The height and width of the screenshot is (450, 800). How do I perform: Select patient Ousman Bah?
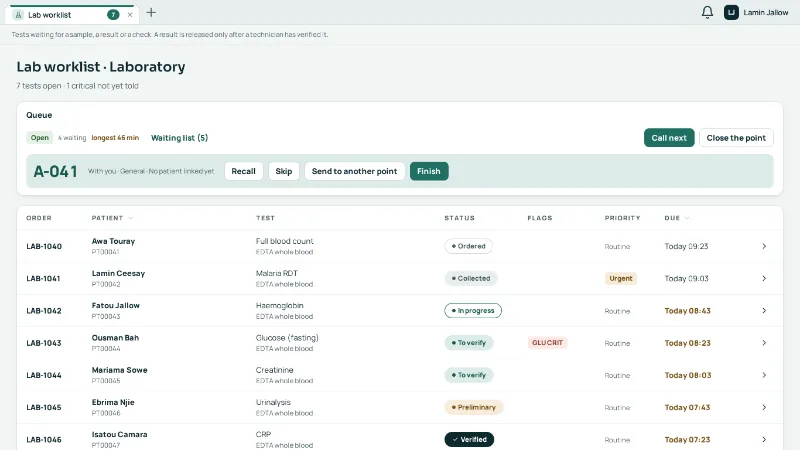pyautogui.click(x=115, y=337)
